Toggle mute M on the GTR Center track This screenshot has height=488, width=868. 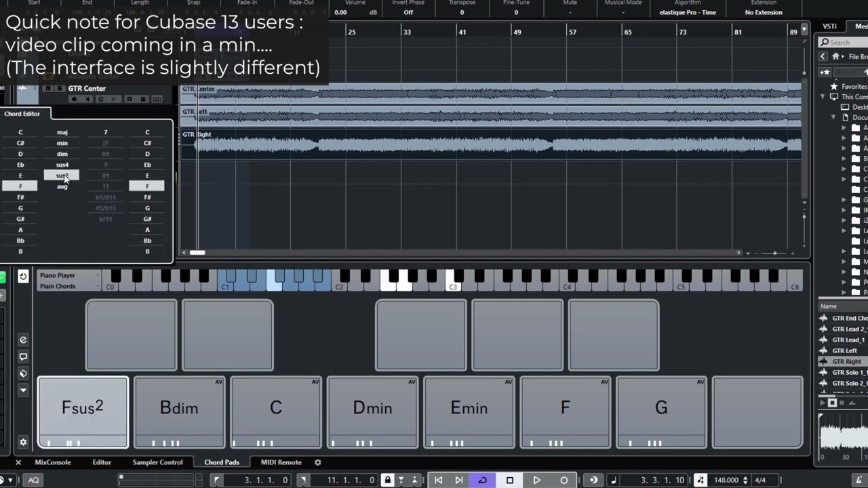(x=47, y=89)
